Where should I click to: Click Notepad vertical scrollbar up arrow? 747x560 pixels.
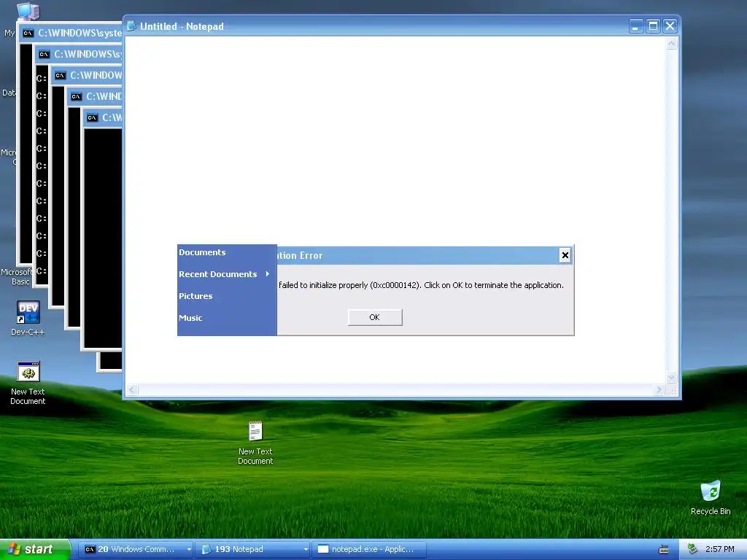pos(672,44)
